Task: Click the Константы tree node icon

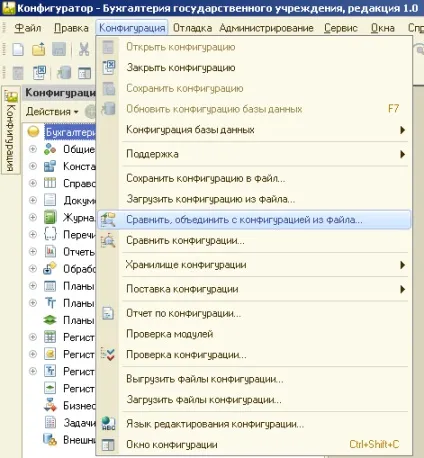Action: tap(50, 166)
